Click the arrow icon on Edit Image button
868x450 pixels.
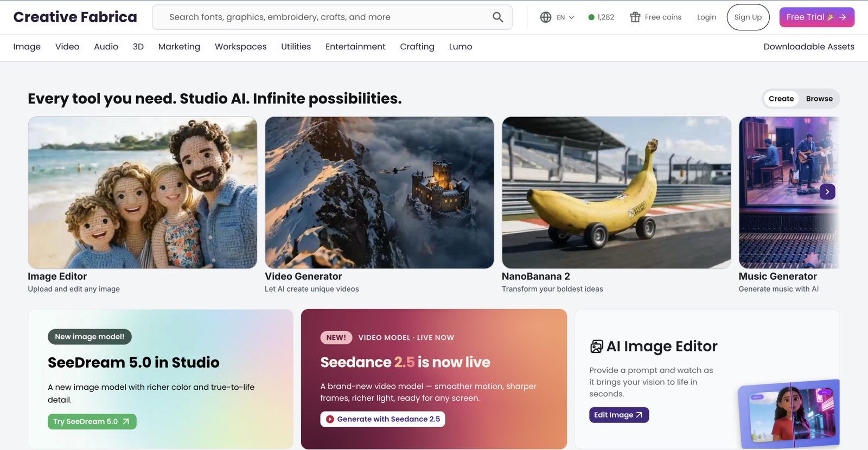[639, 415]
